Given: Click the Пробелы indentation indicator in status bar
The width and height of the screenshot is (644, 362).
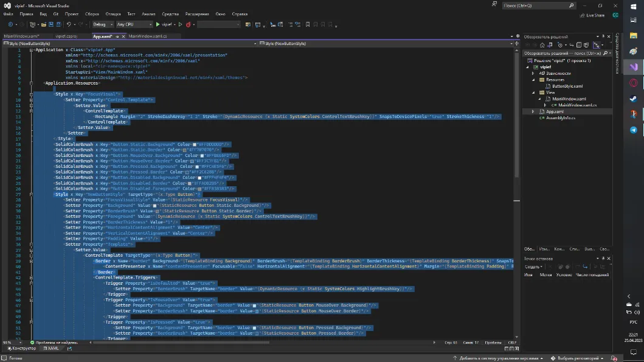Looking at the screenshot, I should click(493, 343).
